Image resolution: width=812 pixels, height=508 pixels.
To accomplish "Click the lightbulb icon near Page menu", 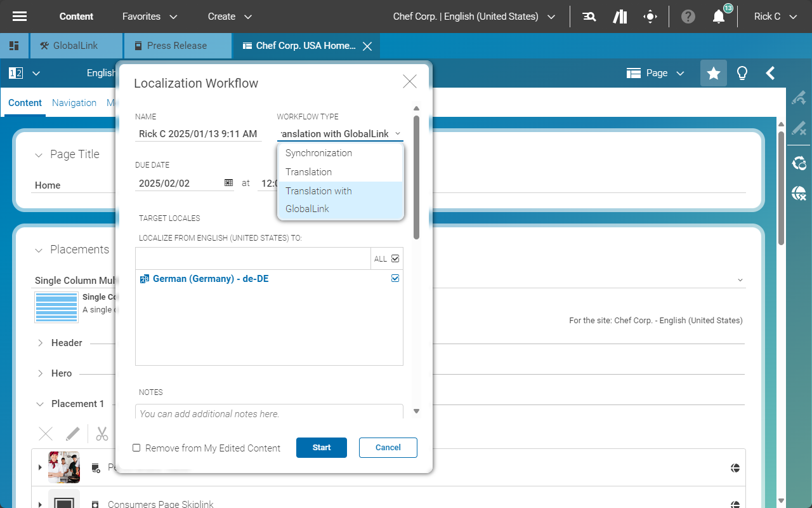I will [742, 73].
